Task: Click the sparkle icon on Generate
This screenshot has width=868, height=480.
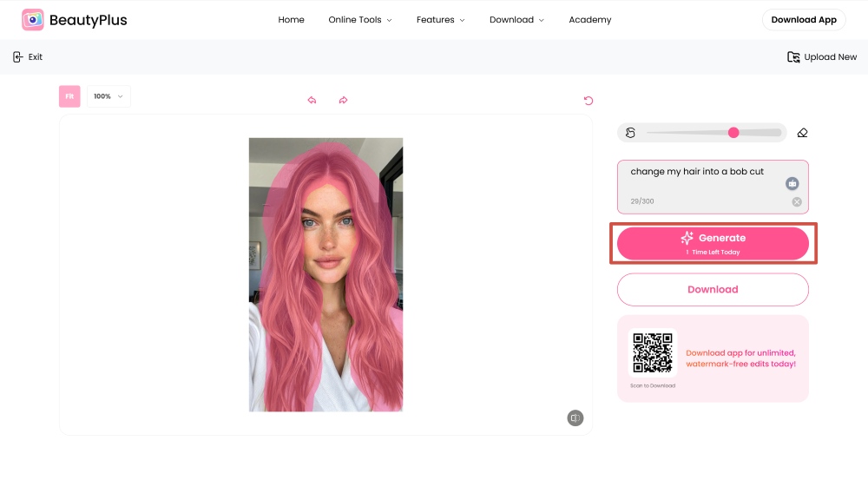Action: (x=687, y=238)
